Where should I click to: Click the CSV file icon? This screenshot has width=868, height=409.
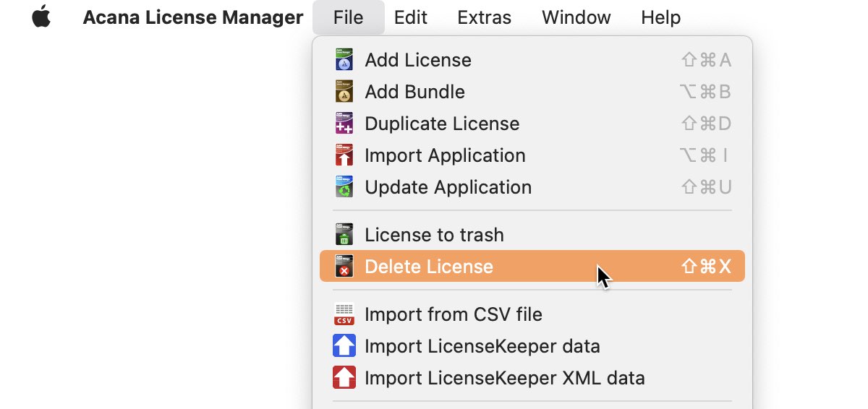click(x=344, y=314)
